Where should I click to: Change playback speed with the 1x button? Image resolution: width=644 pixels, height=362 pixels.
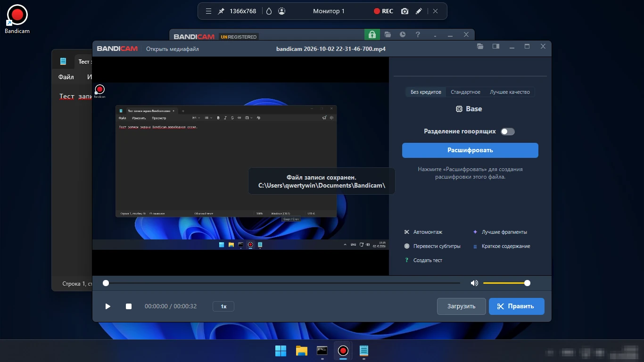point(223,306)
